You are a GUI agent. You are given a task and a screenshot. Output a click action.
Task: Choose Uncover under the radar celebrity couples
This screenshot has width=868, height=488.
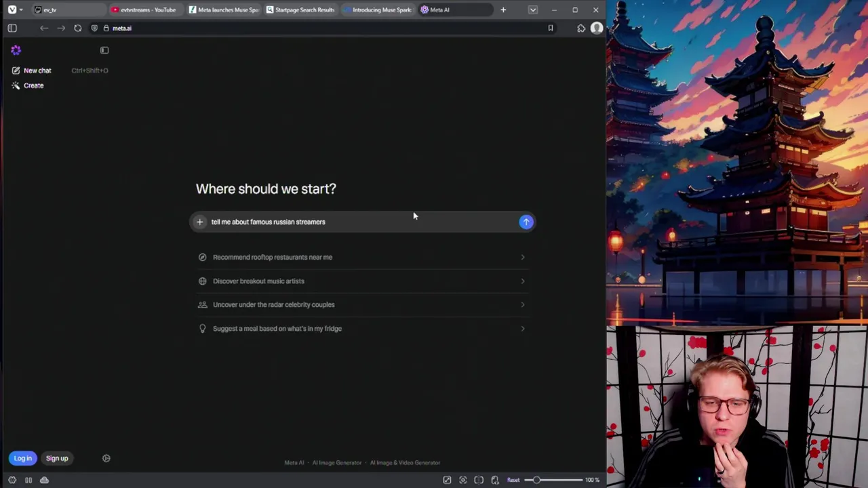pos(362,304)
